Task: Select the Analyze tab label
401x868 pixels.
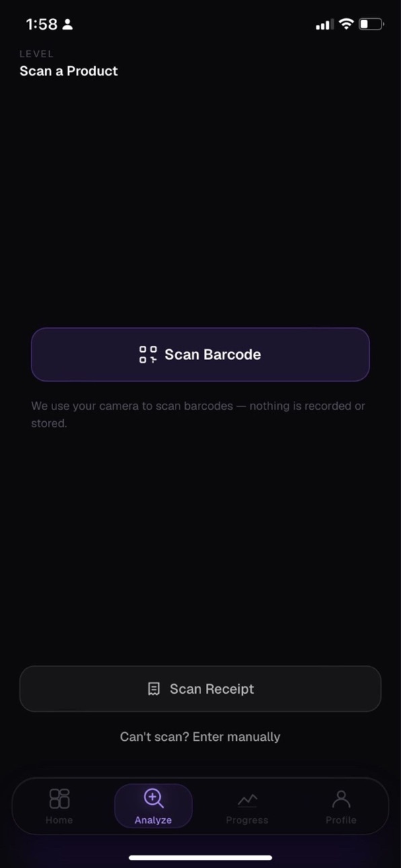Action: (x=153, y=820)
